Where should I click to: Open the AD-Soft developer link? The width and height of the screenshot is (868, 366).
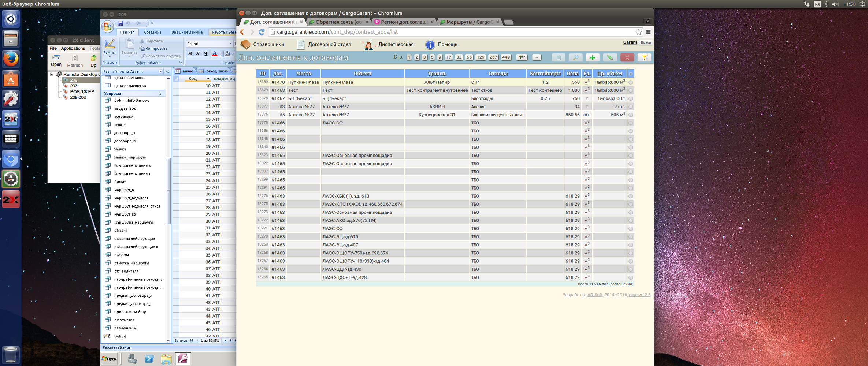coord(595,295)
